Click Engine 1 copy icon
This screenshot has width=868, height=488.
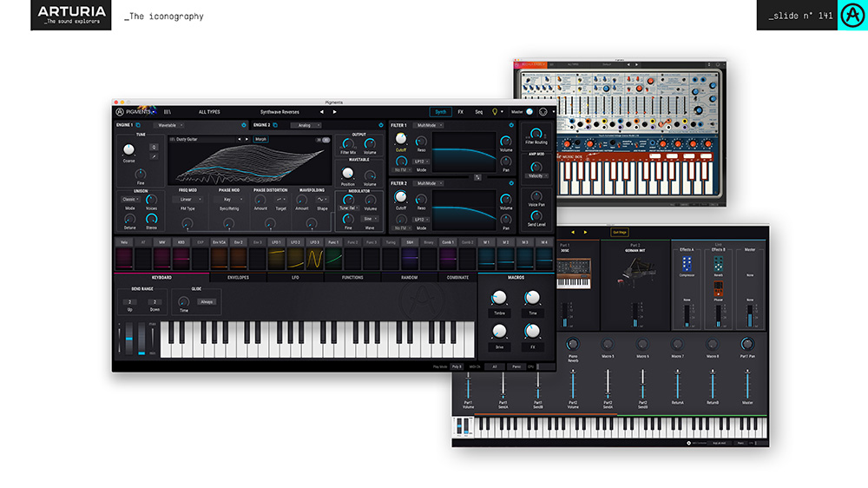[138, 125]
